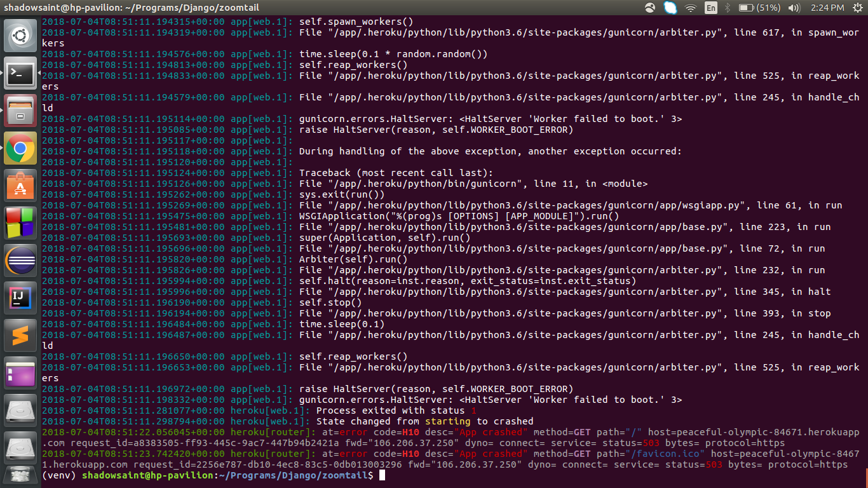Click the arbiter.py 'line 232, in run' text
This screenshot has height=488, width=868.
[x=780, y=270]
